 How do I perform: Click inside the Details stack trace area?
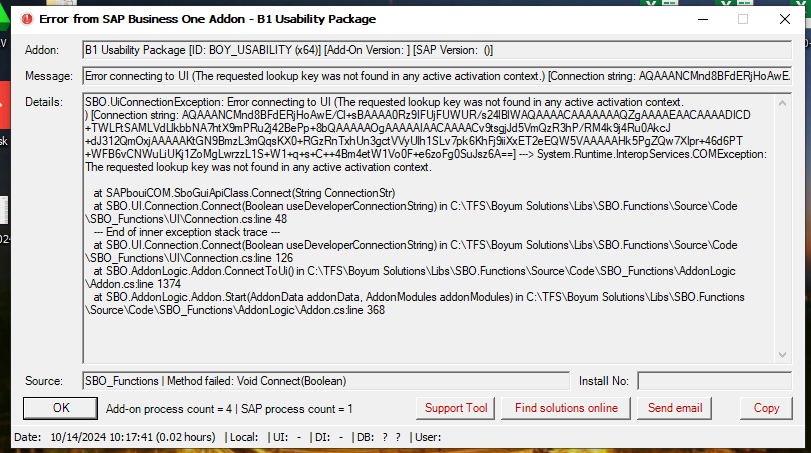(429, 229)
